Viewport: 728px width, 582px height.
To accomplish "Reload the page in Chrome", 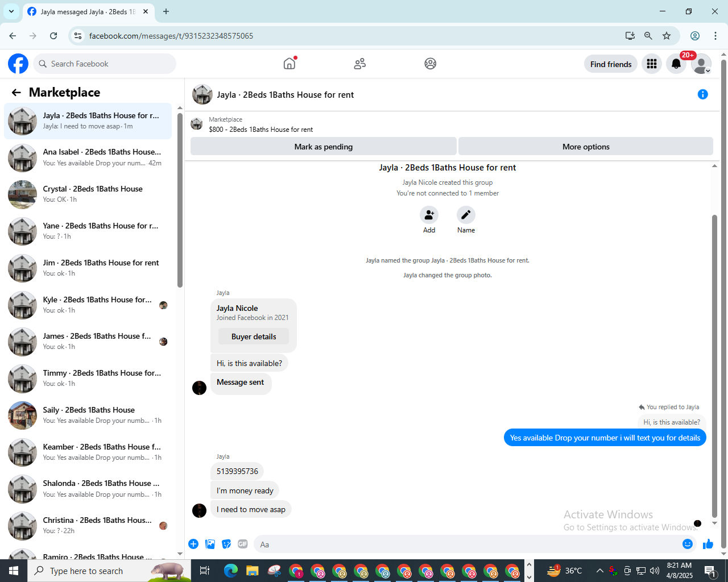I will click(53, 36).
